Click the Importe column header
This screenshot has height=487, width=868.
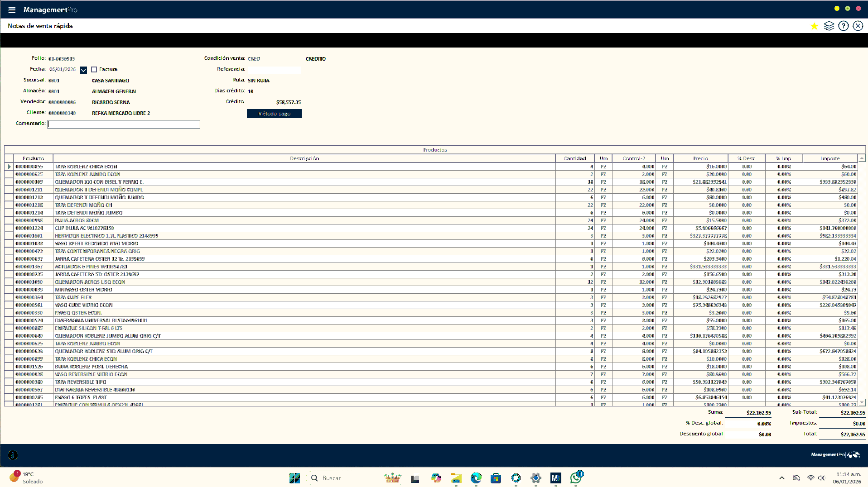coord(829,158)
